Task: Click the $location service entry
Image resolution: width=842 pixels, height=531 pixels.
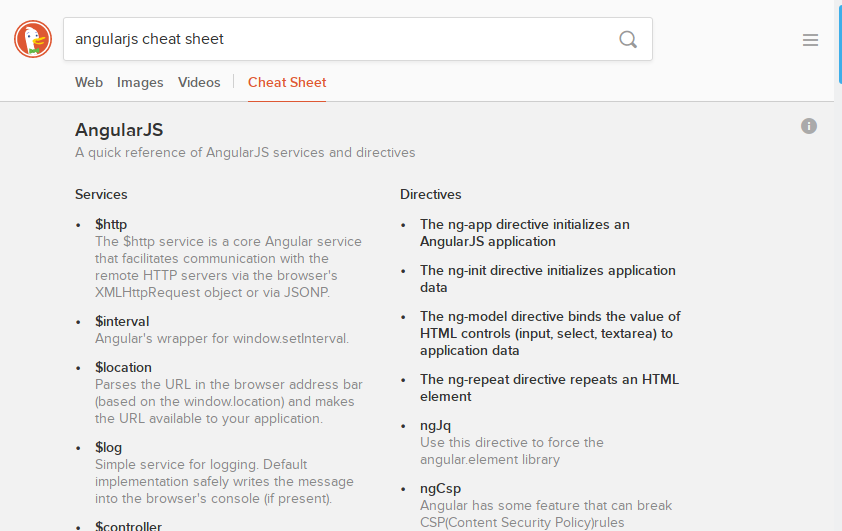Action: [123, 367]
